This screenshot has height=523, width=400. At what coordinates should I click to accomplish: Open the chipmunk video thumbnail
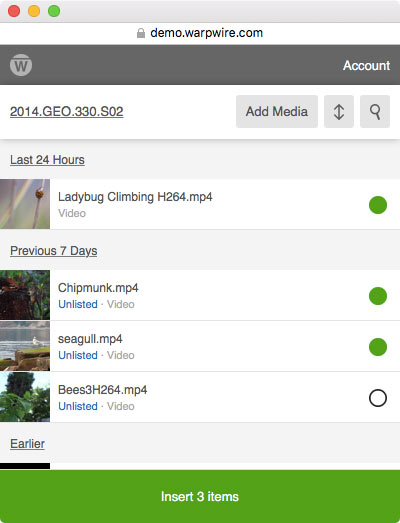(25, 295)
